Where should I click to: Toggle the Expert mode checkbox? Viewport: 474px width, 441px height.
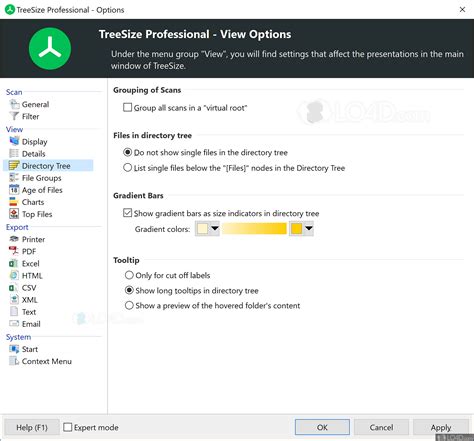pos(68,427)
